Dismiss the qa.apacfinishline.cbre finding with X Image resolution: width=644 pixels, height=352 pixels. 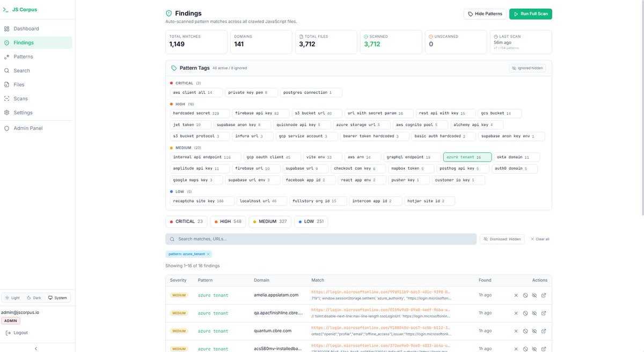click(516, 313)
